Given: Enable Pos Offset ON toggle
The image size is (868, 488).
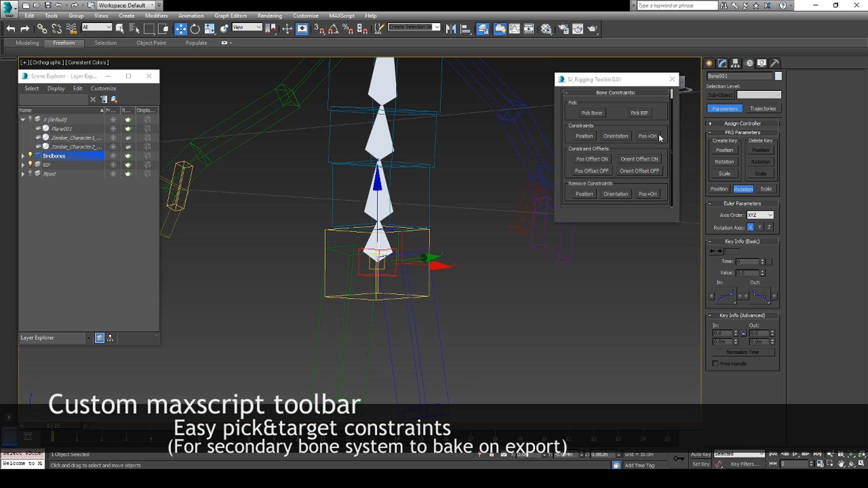Looking at the screenshot, I should tap(591, 159).
